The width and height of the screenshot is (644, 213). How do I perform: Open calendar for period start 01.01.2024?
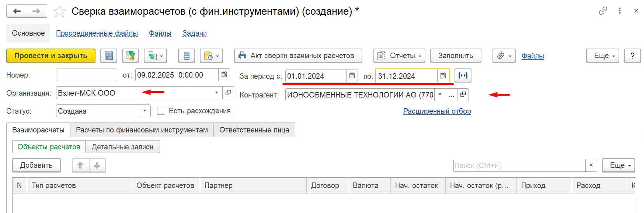(352, 76)
